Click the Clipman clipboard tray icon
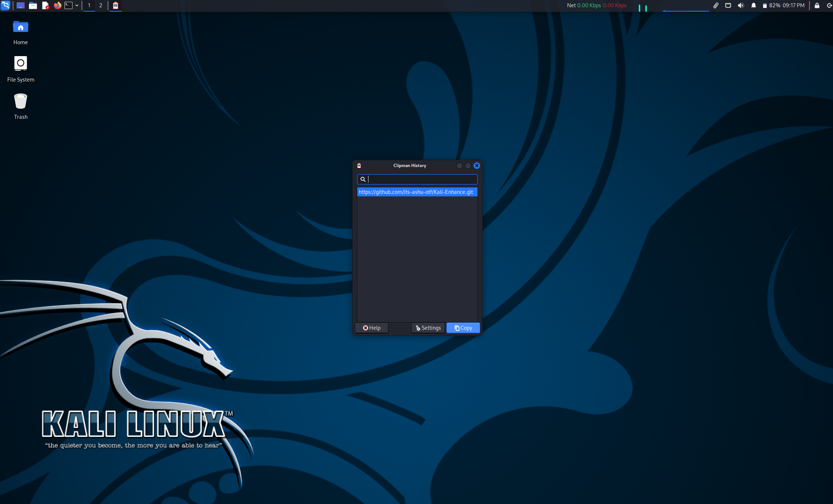The width and height of the screenshot is (833, 504). 115,5
